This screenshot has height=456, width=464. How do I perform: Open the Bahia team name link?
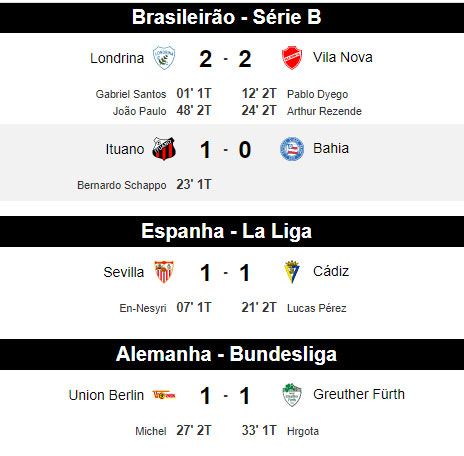click(x=331, y=148)
